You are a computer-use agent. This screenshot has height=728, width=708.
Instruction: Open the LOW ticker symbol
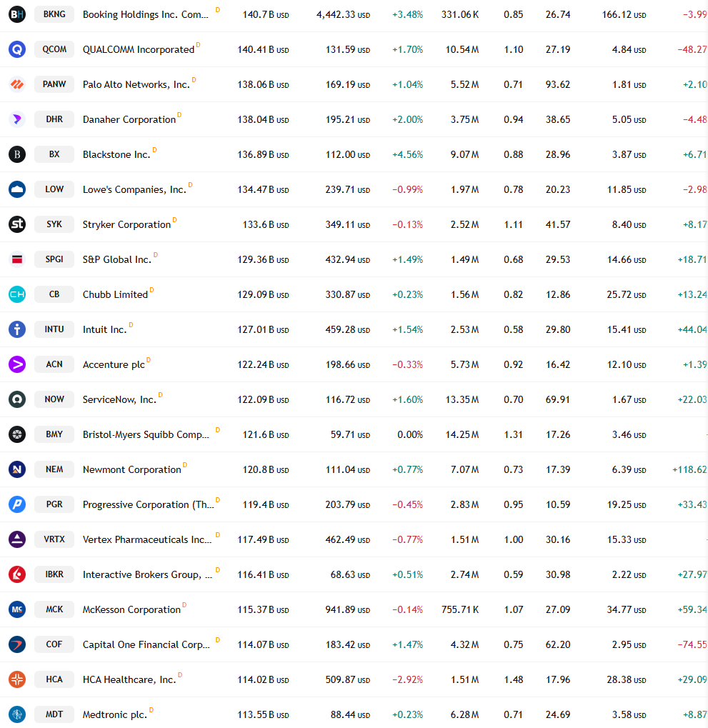tap(54, 189)
